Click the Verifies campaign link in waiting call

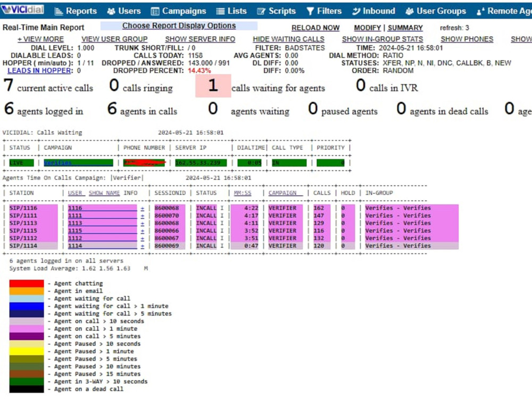tap(78, 163)
